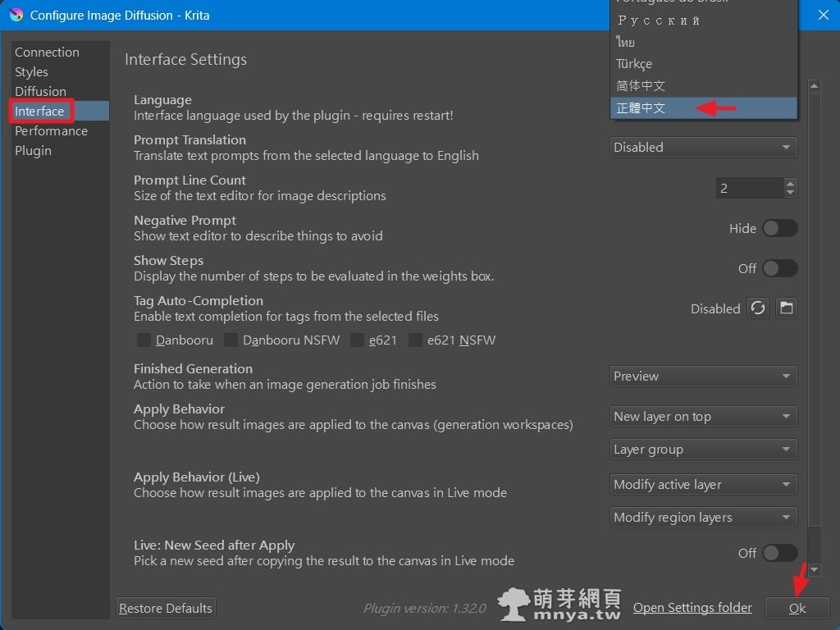Open the New layer on top dropdown

point(703,417)
